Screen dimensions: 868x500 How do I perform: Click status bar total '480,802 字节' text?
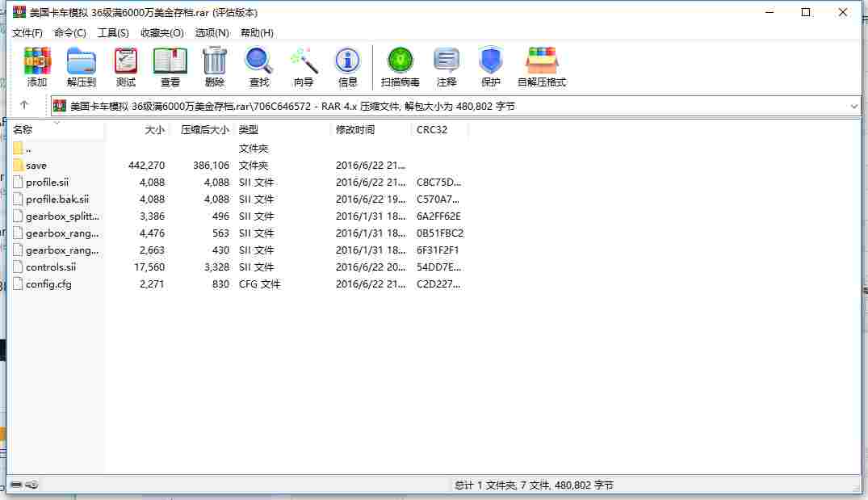pyautogui.click(x=584, y=485)
